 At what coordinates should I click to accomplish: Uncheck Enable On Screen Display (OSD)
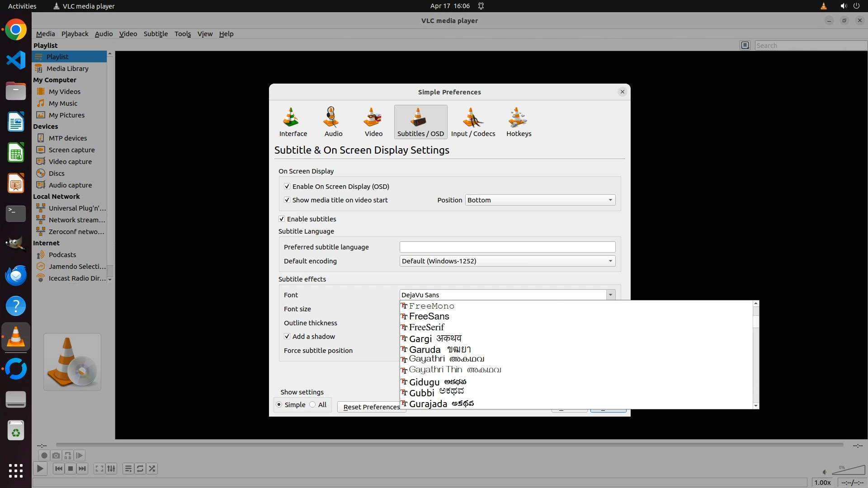[287, 186]
